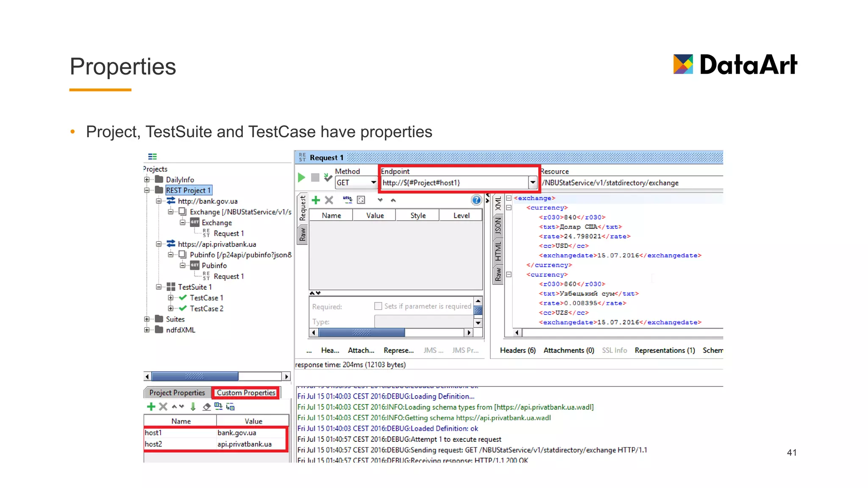This screenshot has height=488, width=868.
Task: Click the save properties to file icon
Action: 230,407
